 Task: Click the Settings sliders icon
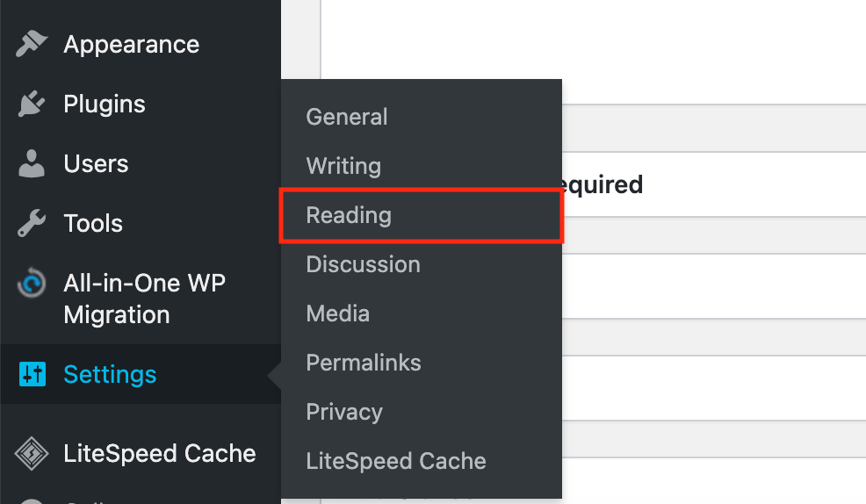pyautogui.click(x=32, y=375)
